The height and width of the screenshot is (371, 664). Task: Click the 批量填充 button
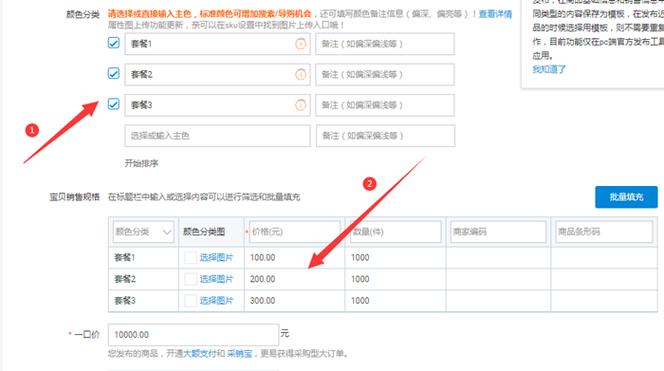click(626, 197)
